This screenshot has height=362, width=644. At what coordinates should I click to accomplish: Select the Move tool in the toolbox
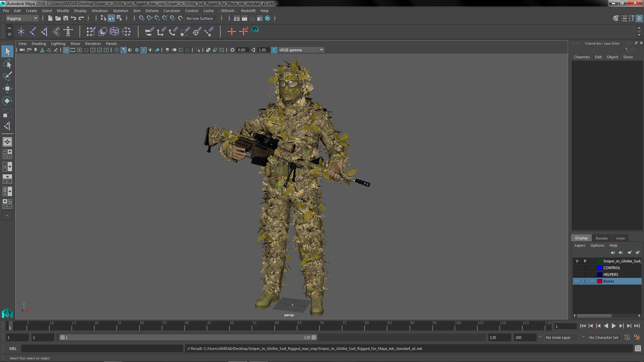(7, 88)
